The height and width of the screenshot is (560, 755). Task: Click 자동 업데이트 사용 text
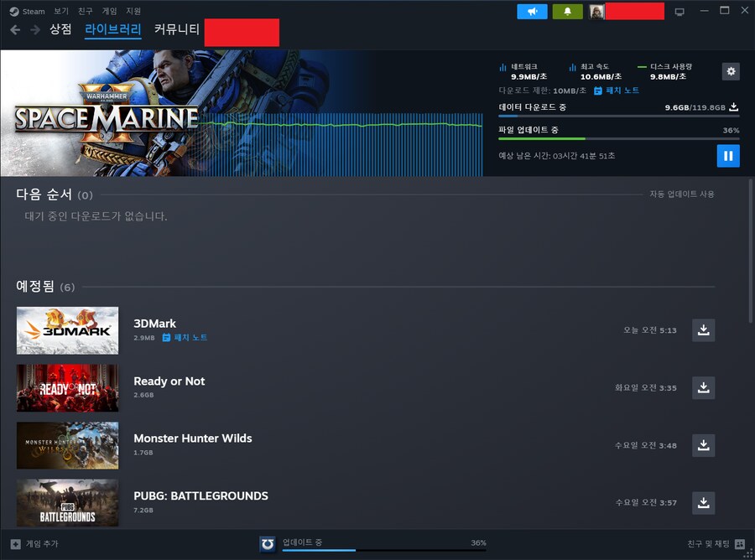click(682, 194)
